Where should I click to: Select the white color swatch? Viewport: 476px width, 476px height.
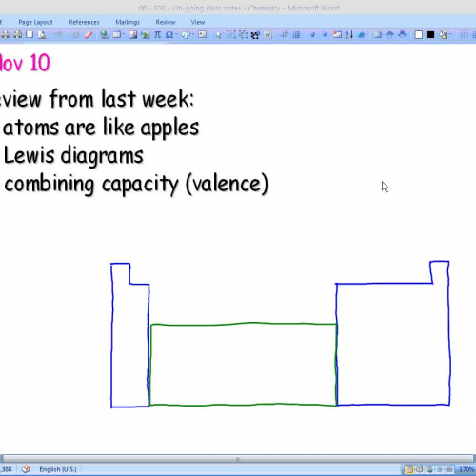point(419,34)
